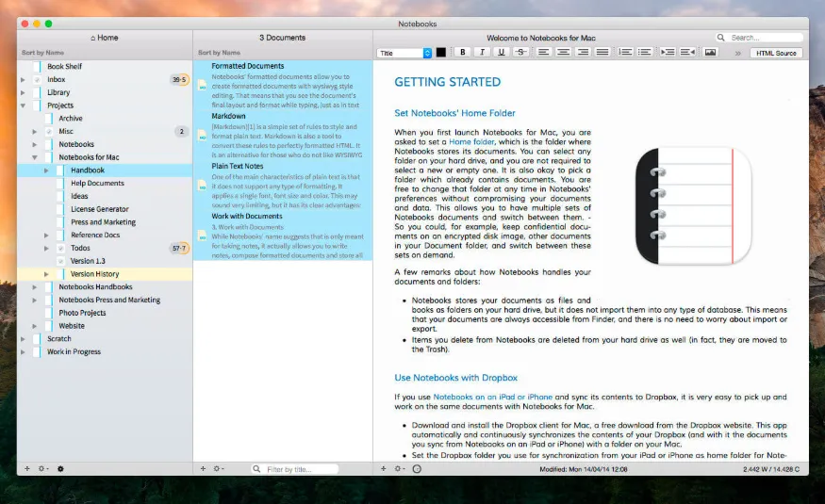The image size is (825, 504).
Task: Switch to HTML Source view
Action: point(776,53)
